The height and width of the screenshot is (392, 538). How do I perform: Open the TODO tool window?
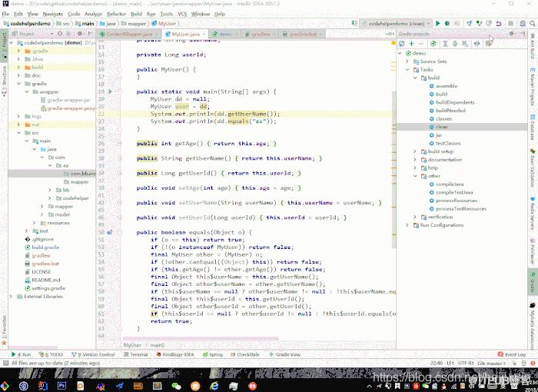tap(51, 354)
